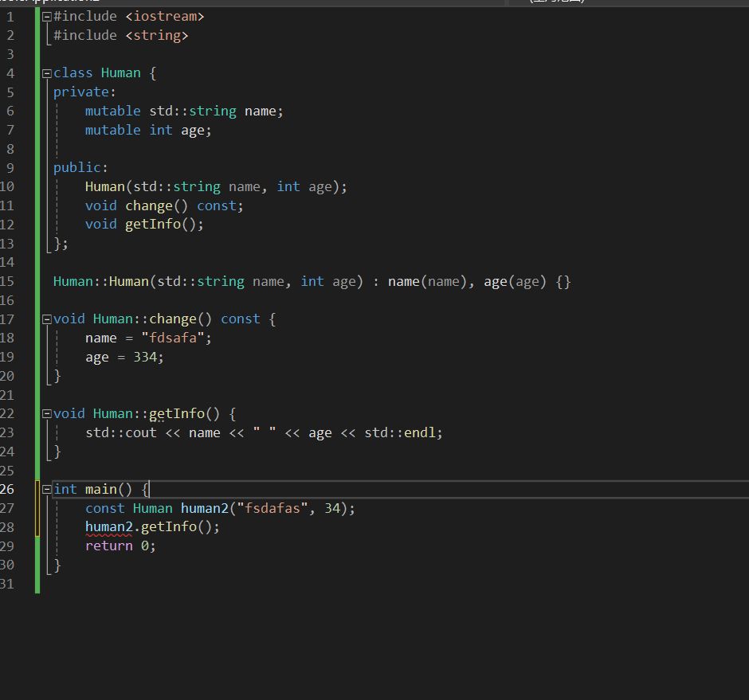Viewport: 749px width, 700px height.
Task: Collapse the #include block at line 1
Action: (x=47, y=17)
